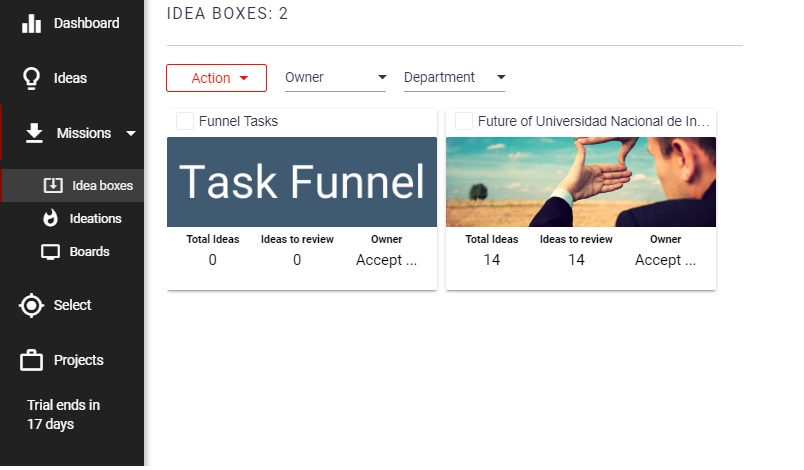Open the Department filter dropdown
804x470 pixels.
[x=454, y=78]
